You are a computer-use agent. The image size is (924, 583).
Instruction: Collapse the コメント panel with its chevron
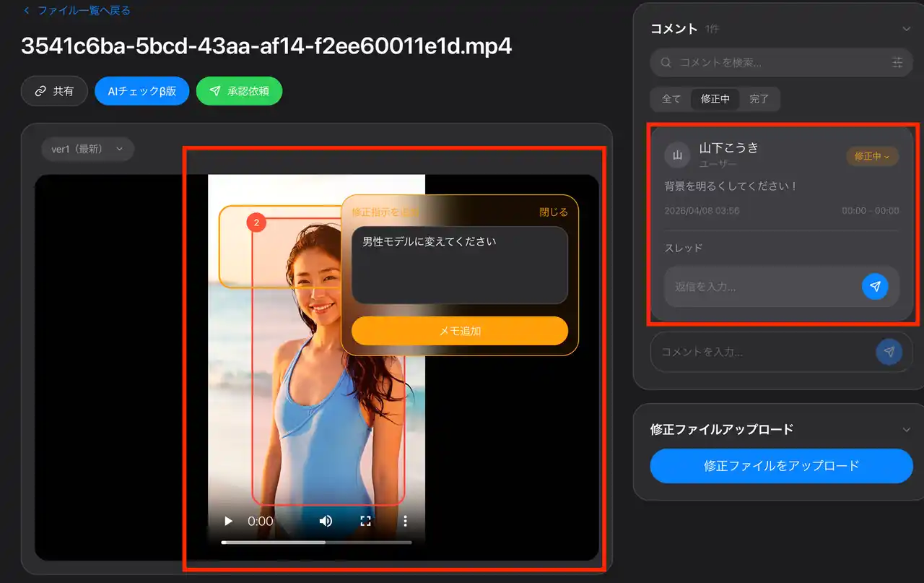click(x=907, y=29)
